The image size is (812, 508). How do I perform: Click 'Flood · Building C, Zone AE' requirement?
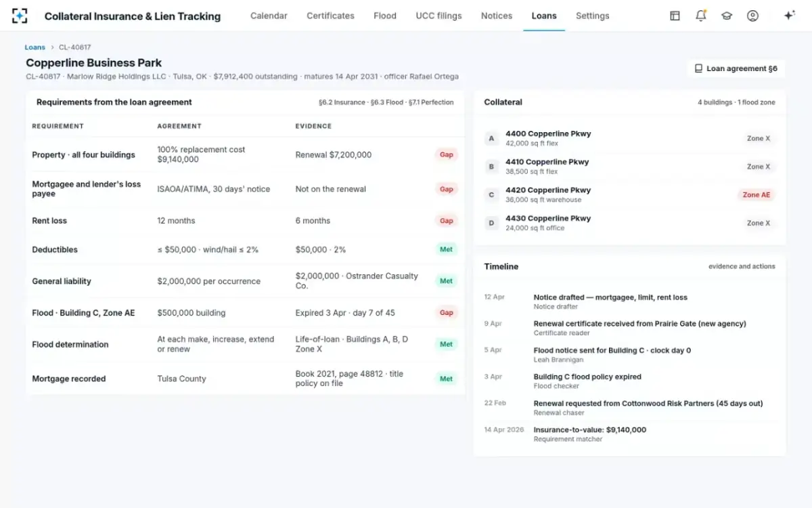coord(83,313)
